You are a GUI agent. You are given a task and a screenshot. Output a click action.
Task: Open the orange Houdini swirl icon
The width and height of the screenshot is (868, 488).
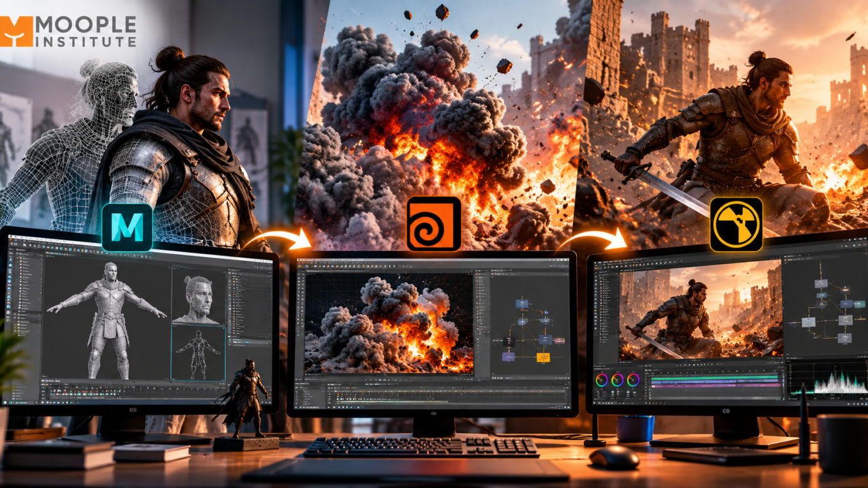(x=434, y=224)
